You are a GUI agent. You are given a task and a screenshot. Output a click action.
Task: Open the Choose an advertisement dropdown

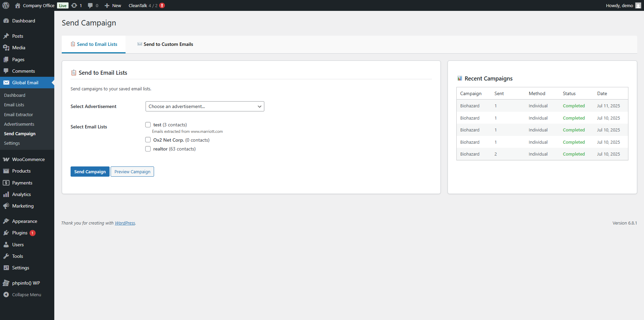click(205, 106)
